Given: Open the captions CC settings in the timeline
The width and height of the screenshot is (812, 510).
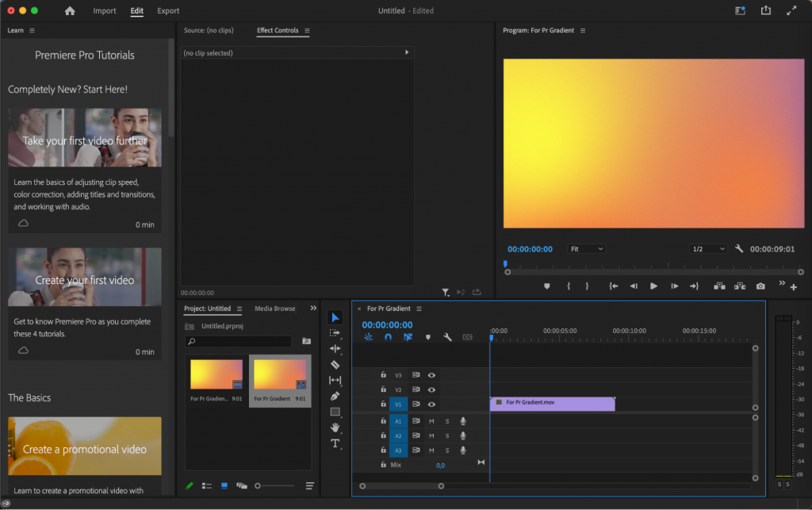Looking at the screenshot, I should pos(468,336).
